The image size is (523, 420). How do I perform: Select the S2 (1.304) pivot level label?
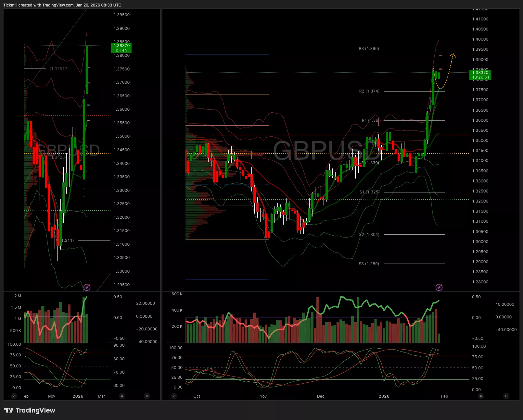tap(369, 235)
